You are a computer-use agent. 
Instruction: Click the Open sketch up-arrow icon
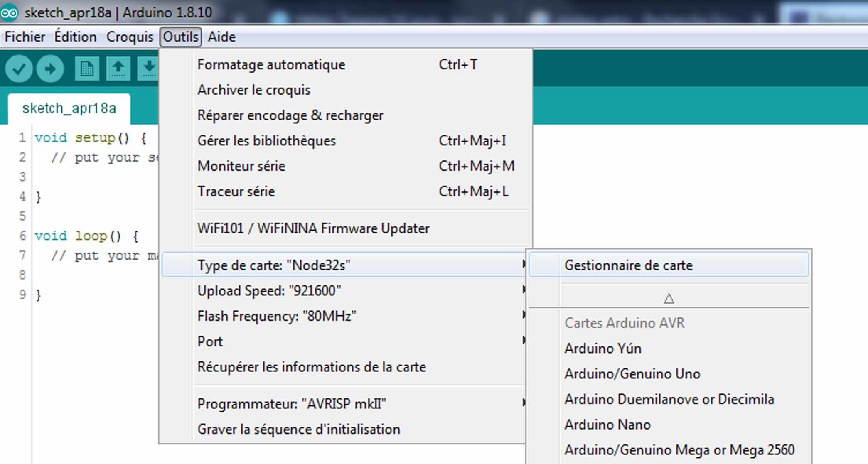[x=118, y=69]
